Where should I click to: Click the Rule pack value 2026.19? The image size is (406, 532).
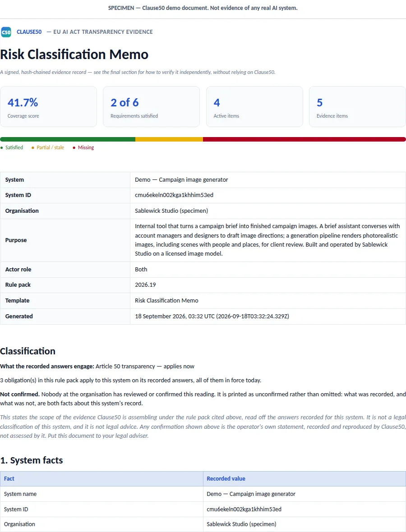pos(145,284)
